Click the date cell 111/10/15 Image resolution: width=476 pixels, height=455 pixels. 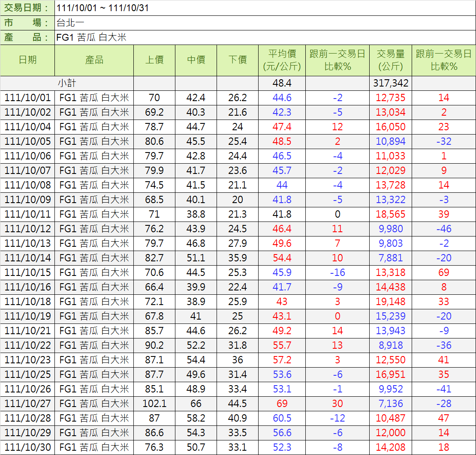(x=27, y=272)
